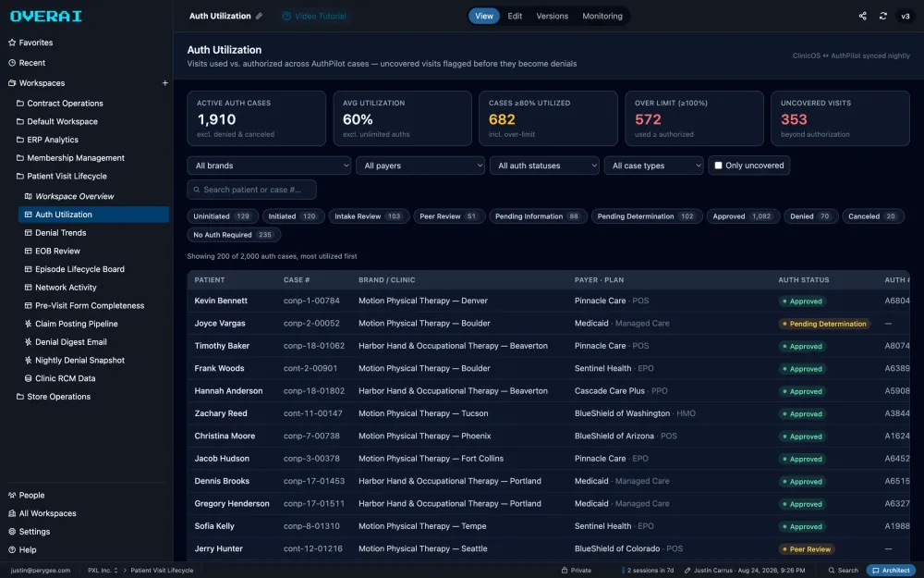The width and height of the screenshot is (924, 578).
Task: Open Settings gear in the sidebar
Action: [12, 532]
